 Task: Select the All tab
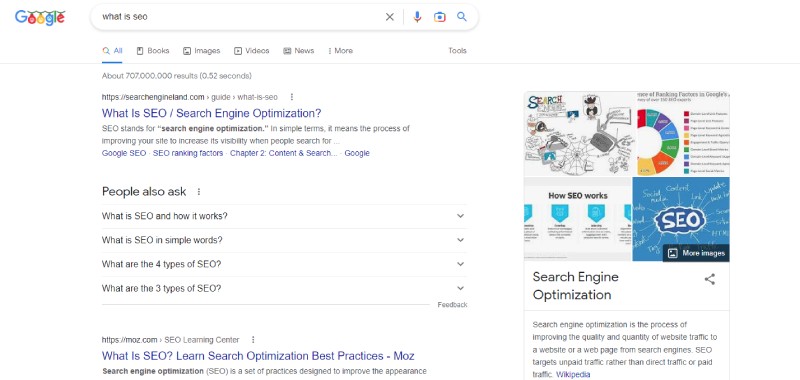pyautogui.click(x=112, y=51)
